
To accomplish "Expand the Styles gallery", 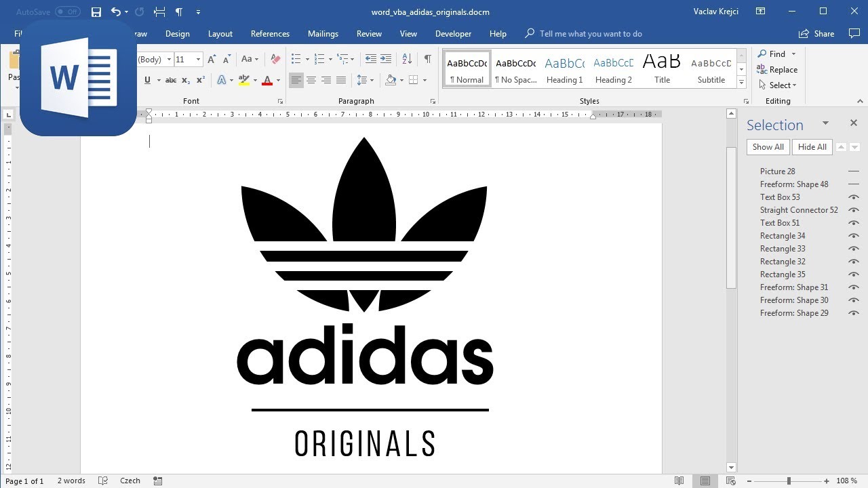I will click(x=741, y=83).
